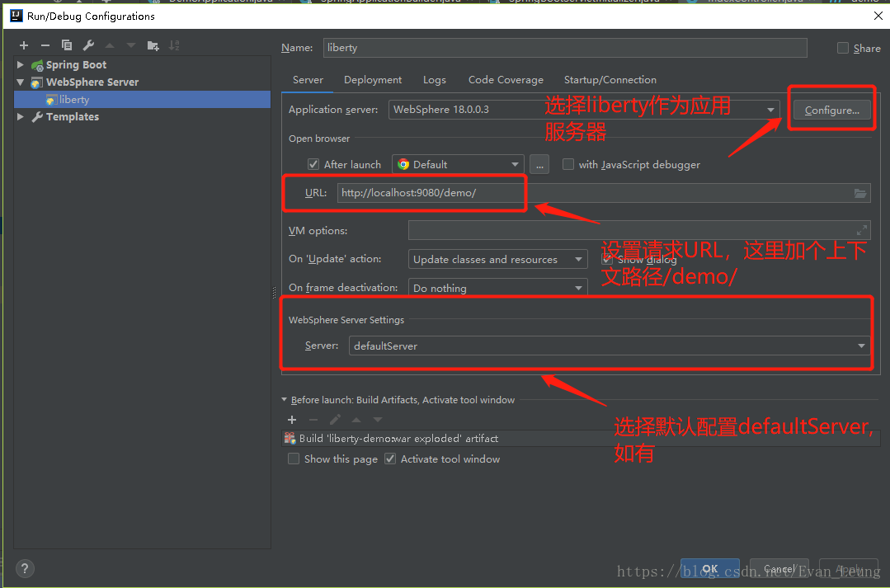Create new folder for configurations
Image resolution: width=890 pixels, height=588 pixels.
pos(153,45)
